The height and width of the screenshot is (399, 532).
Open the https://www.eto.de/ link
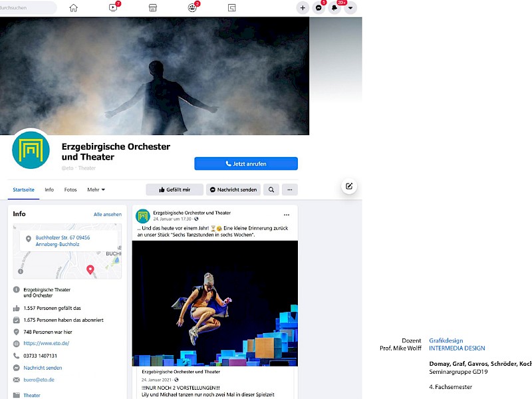click(x=47, y=343)
